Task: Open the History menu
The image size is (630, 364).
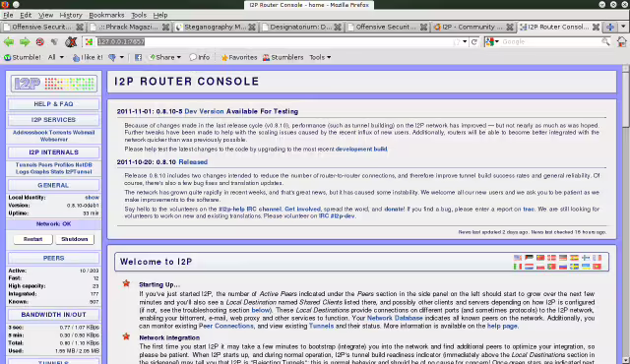Action: [71, 15]
